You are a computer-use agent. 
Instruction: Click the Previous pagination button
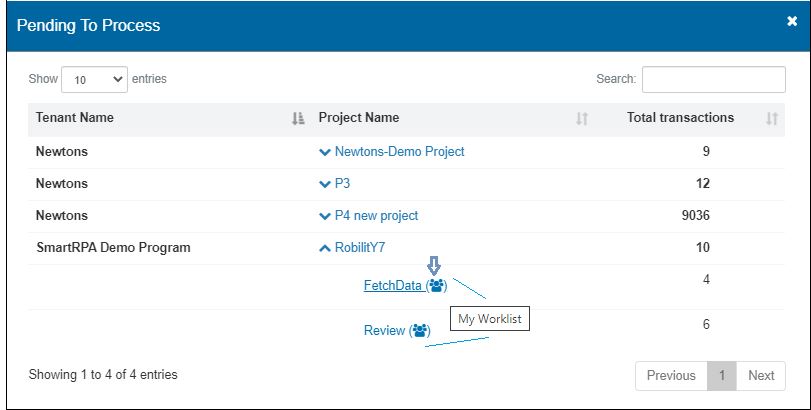pos(670,376)
